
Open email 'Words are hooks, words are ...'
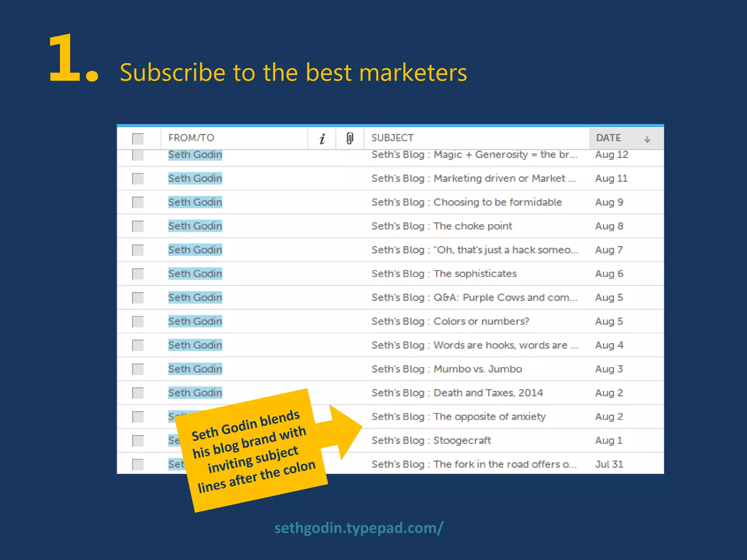coord(475,345)
